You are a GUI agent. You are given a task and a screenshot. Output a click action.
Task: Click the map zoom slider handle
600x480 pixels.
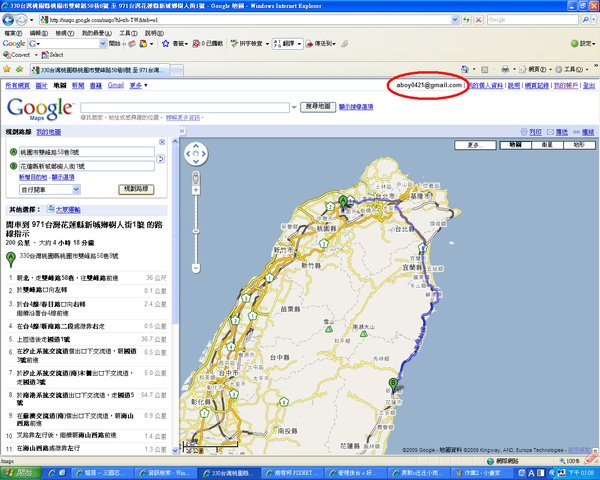pyautogui.click(x=196, y=231)
